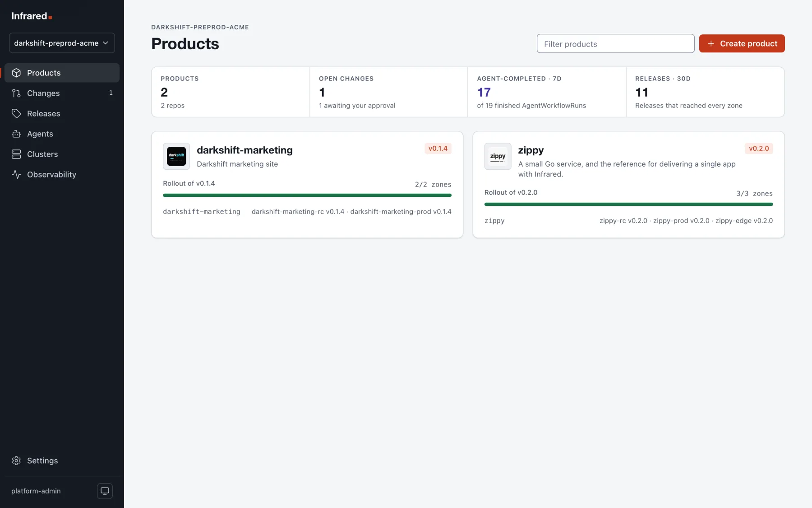812x508 pixels.
Task: Click the v0.2.0 version badge
Action: [759, 148]
